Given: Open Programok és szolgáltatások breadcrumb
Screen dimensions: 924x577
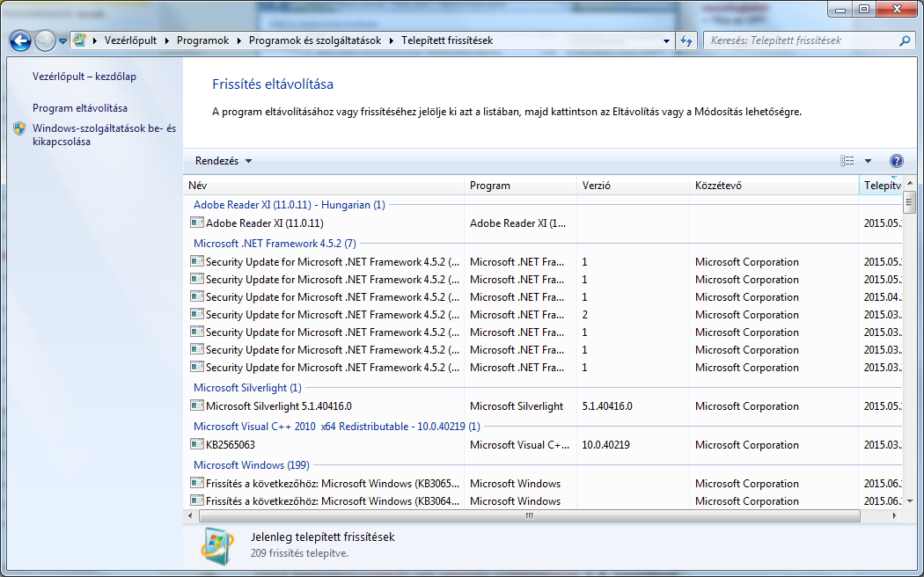Looking at the screenshot, I should 315,40.
